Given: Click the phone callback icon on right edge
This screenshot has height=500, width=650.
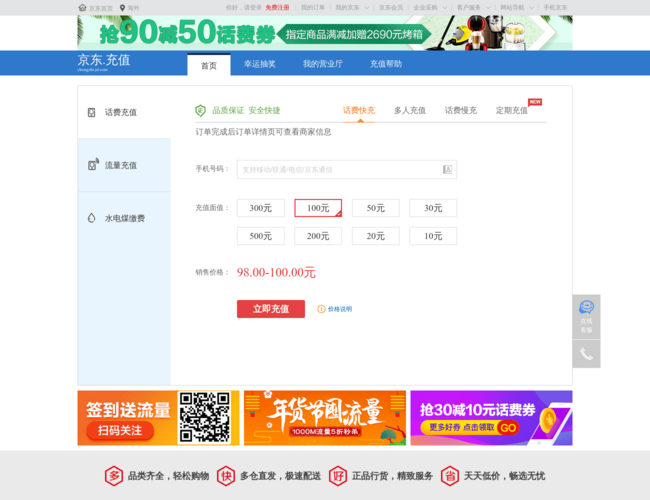Looking at the screenshot, I should [586, 354].
